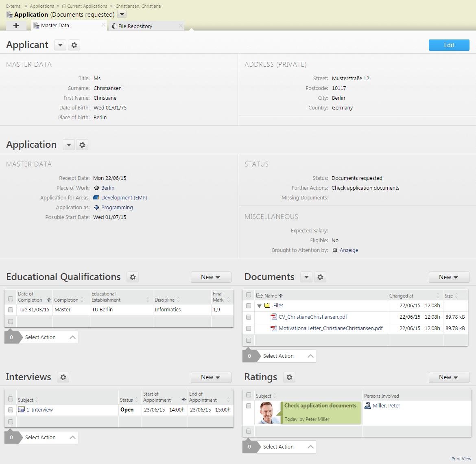This screenshot has height=464, width=476.
Task: Click the Educational Qualifications gear icon
Action: click(133, 277)
